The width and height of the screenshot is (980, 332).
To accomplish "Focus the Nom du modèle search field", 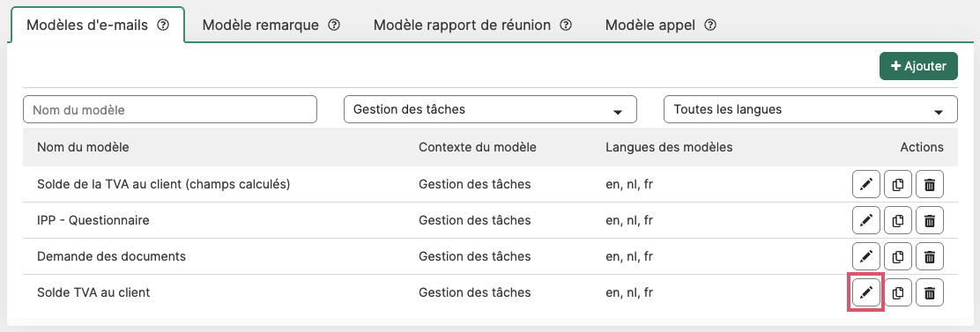I will pos(170,109).
